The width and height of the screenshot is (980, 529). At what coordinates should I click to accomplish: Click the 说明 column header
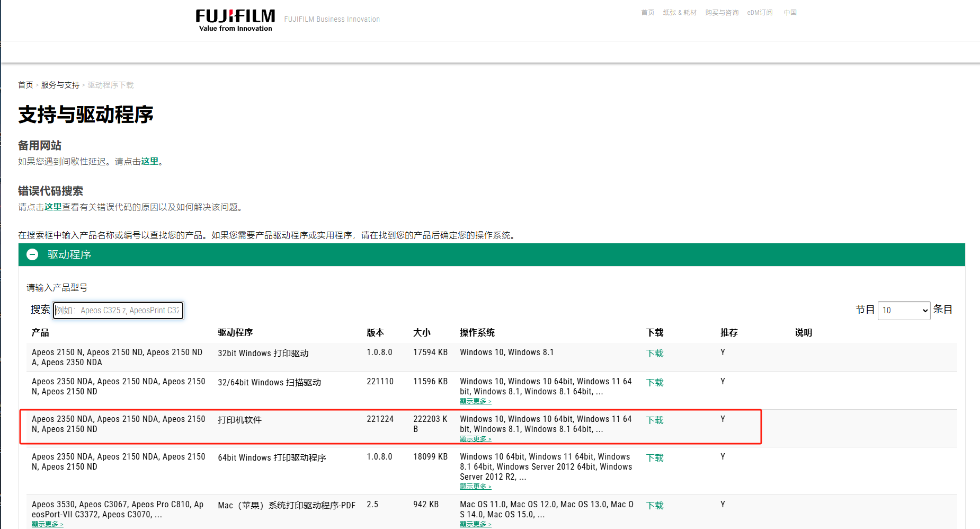tap(803, 332)
